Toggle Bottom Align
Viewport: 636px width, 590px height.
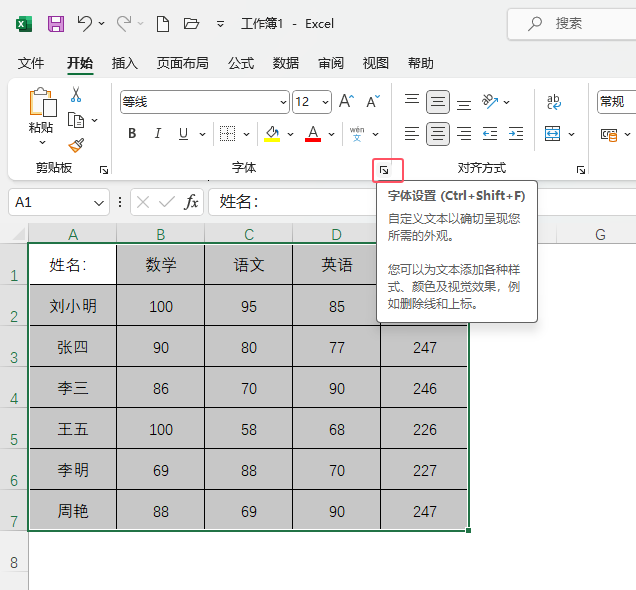(464, 103)
